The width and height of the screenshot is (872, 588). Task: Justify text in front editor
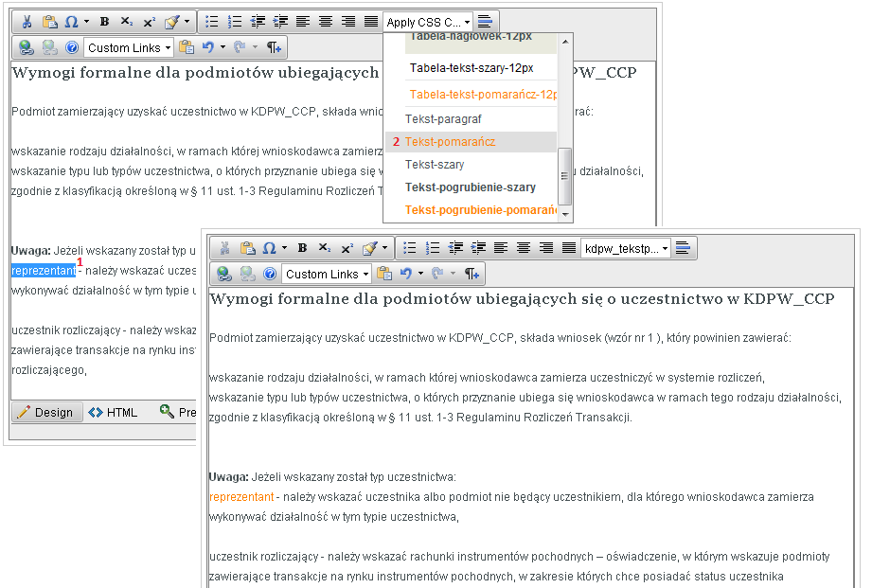click(x=569, y=248)
